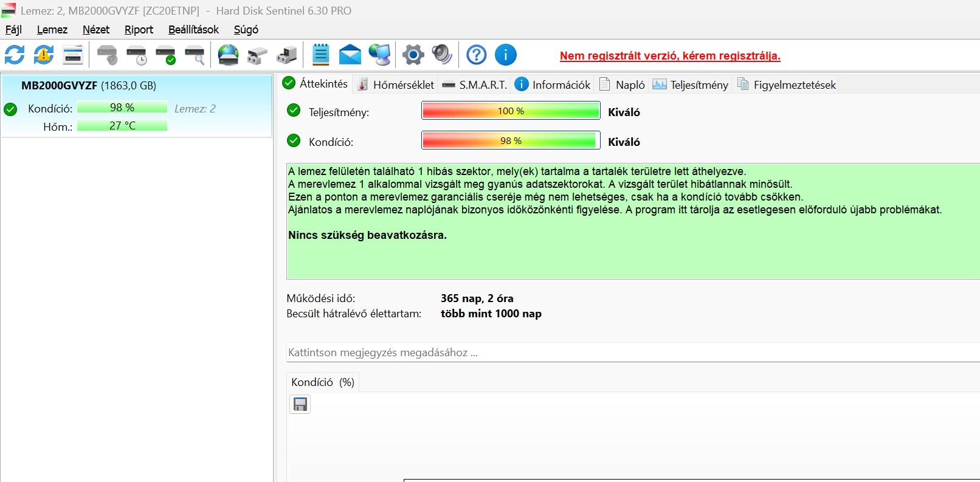Click the '365 nap, 2 óra' operating time value
980x482 pixels.
pyautogui.click(x=477, y=298)
